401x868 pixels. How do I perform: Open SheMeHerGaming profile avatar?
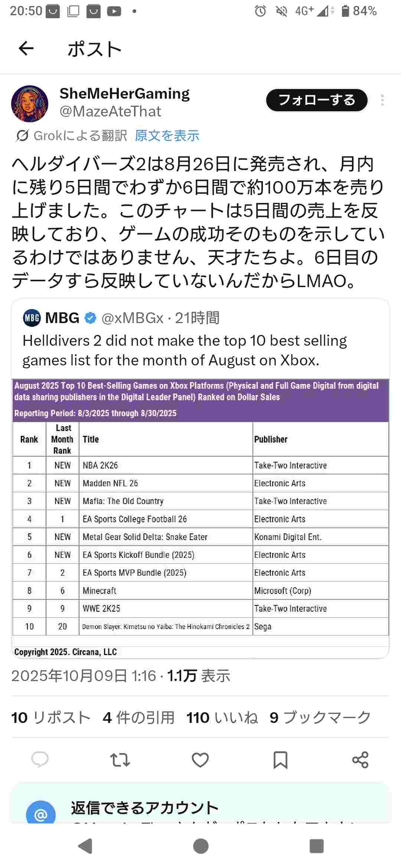30,104
